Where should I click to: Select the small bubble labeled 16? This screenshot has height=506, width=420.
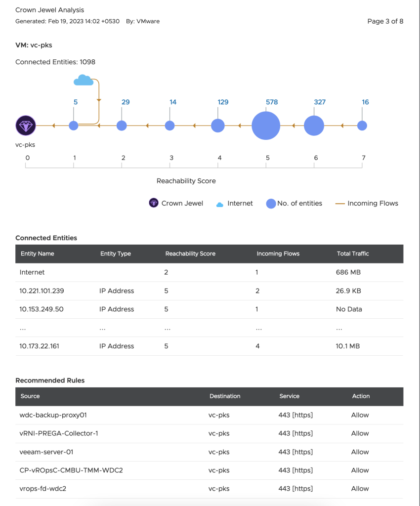click(362, 126)
